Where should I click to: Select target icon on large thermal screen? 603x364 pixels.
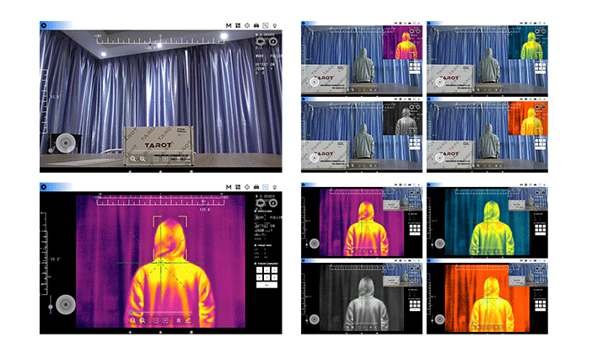pyautogui.click(x=247, y=187)
